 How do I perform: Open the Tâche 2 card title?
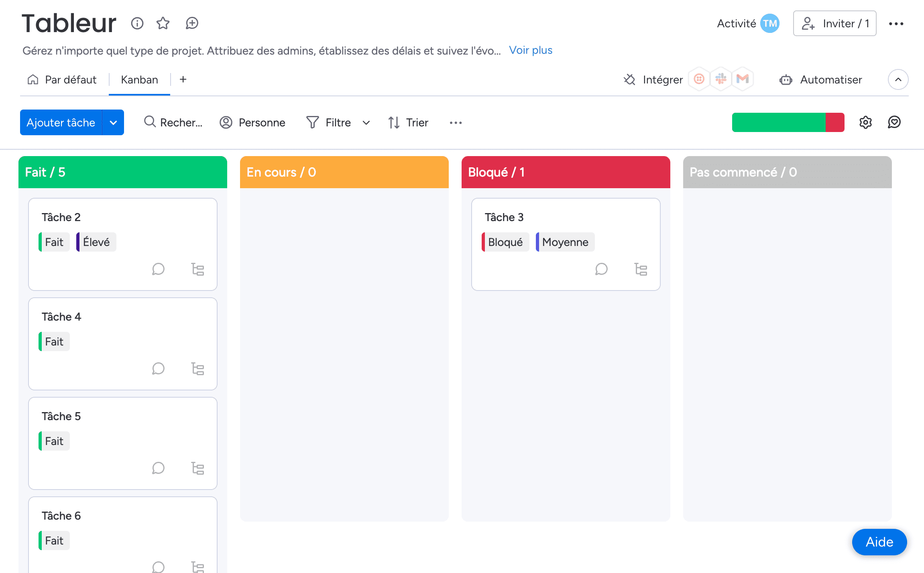[x=61, y=217]
